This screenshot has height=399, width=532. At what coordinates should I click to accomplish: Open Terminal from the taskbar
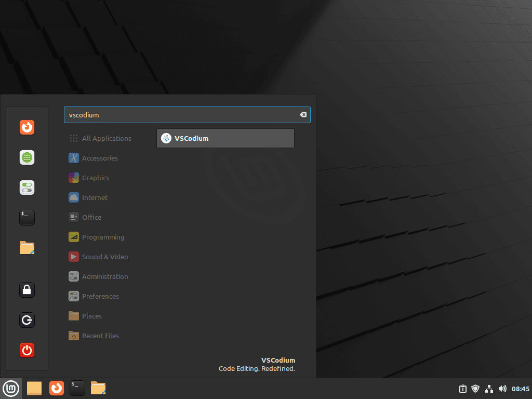(77, 389)
